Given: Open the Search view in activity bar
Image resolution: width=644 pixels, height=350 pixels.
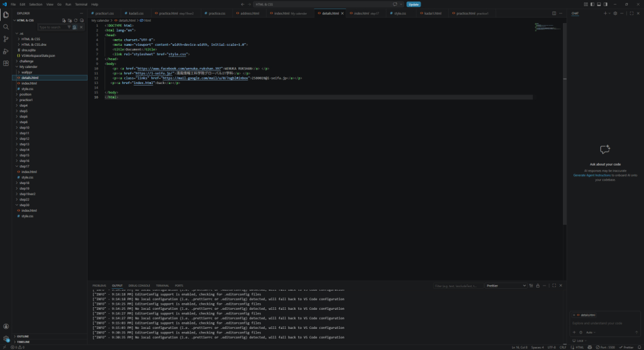Looking at the screenshot, I should pos(6,27).
